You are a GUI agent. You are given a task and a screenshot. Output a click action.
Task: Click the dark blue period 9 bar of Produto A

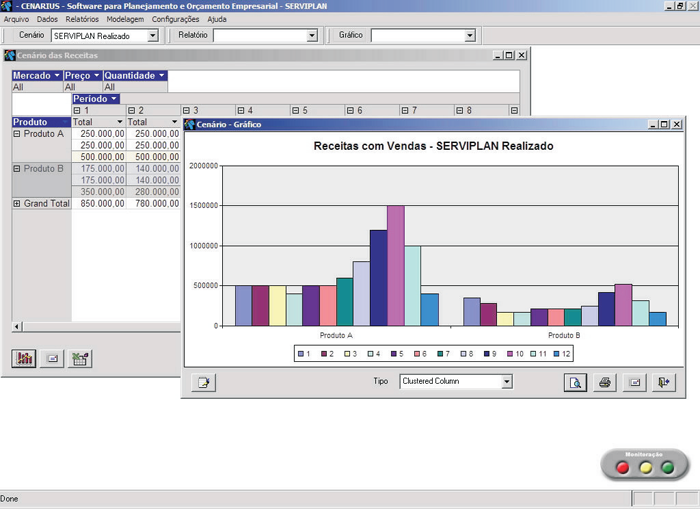[x=379, y=278]
